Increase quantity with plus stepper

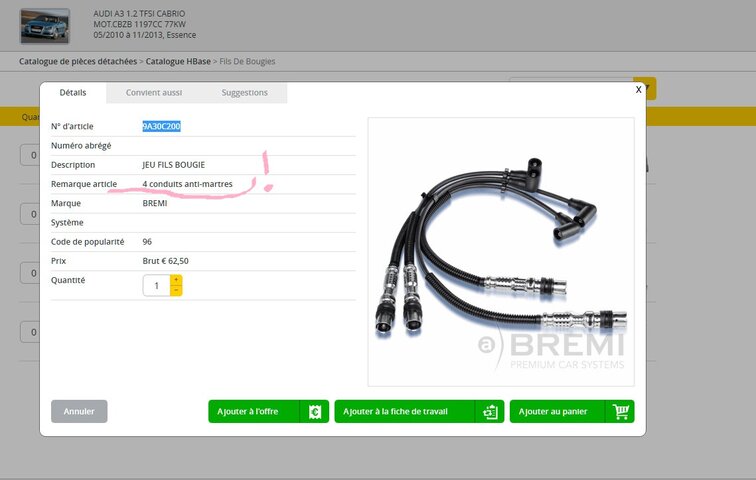click(x=176, y=280)
